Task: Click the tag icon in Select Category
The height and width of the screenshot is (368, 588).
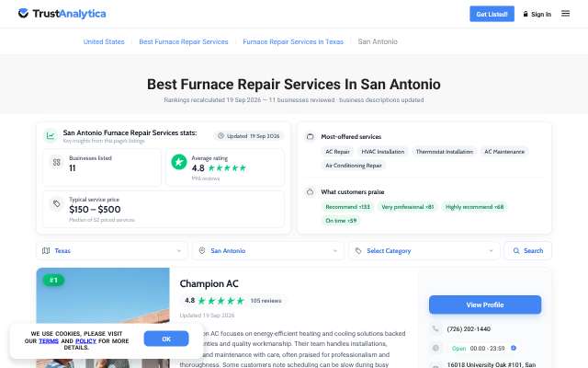Action: (358, 250)
